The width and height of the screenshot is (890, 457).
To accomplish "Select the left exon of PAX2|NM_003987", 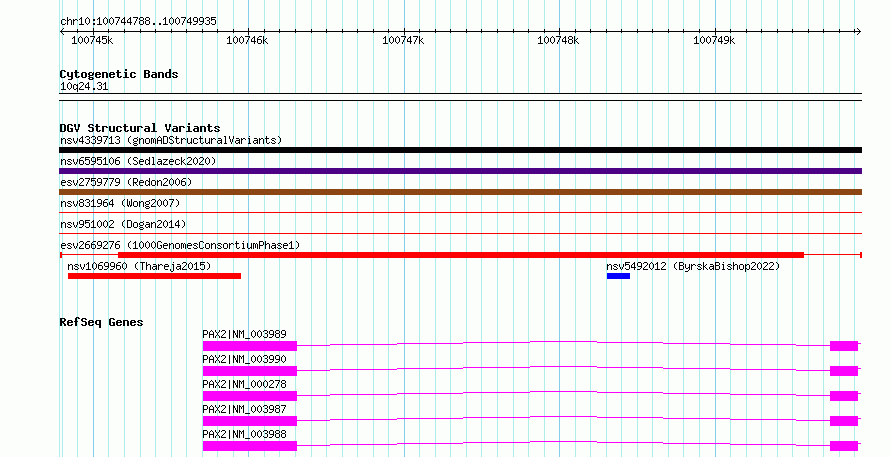I will pyautogui.click(x=250, y=421).
